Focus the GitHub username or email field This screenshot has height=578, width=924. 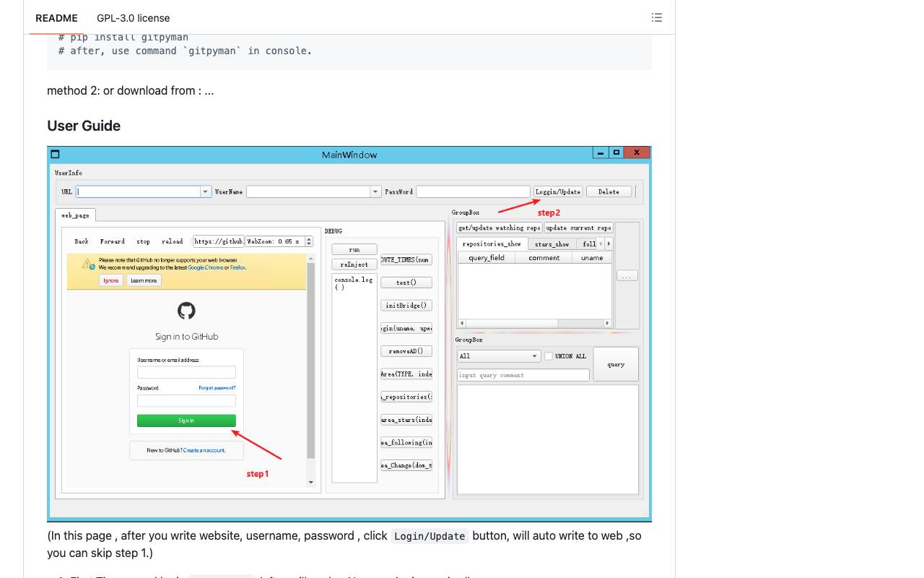tap(186, 372)
